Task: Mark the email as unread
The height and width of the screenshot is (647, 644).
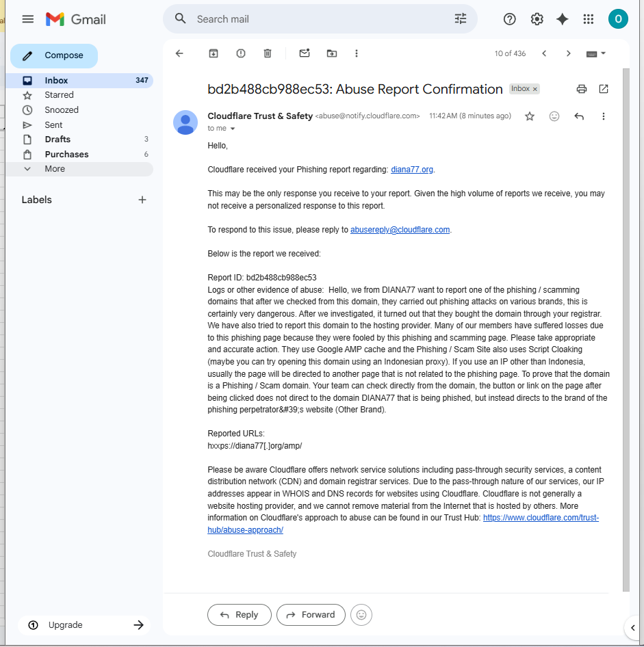Action: (x=305, y=53)
